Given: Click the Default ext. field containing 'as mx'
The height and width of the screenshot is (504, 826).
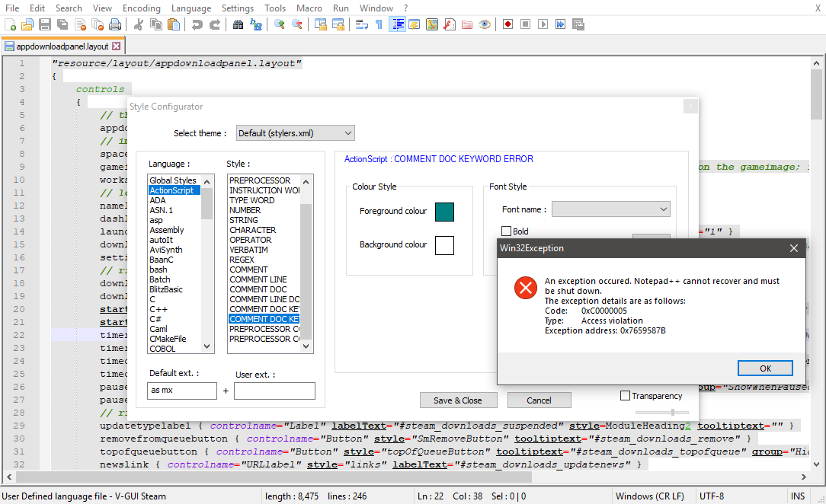Looking at the screenshot, I should [182, 391].
